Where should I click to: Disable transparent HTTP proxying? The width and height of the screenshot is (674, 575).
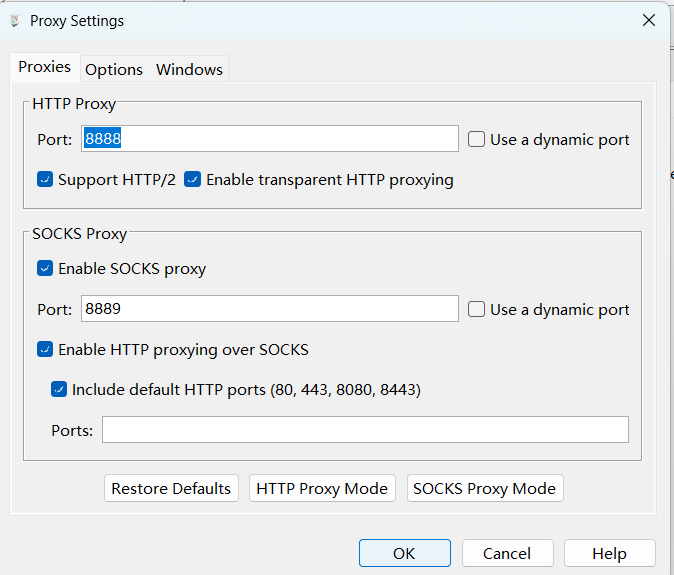(x=192, y=179)
